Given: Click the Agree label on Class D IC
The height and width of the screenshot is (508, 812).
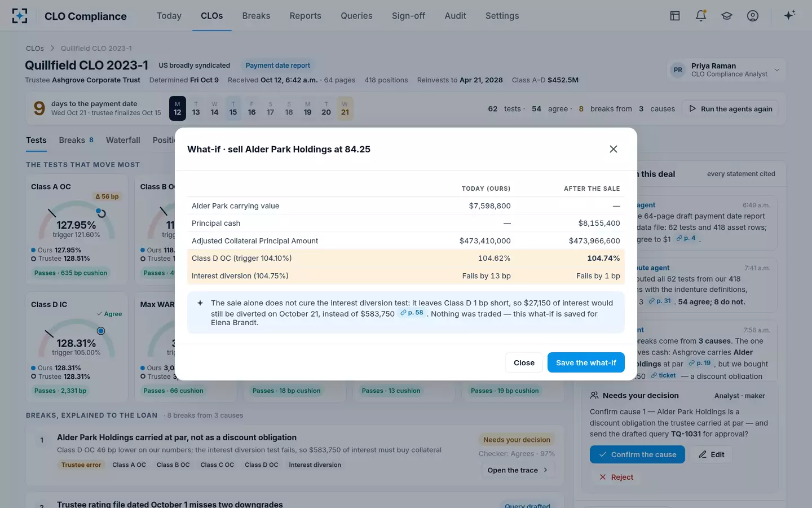Looking at the screenshot, I should (109, 314).
